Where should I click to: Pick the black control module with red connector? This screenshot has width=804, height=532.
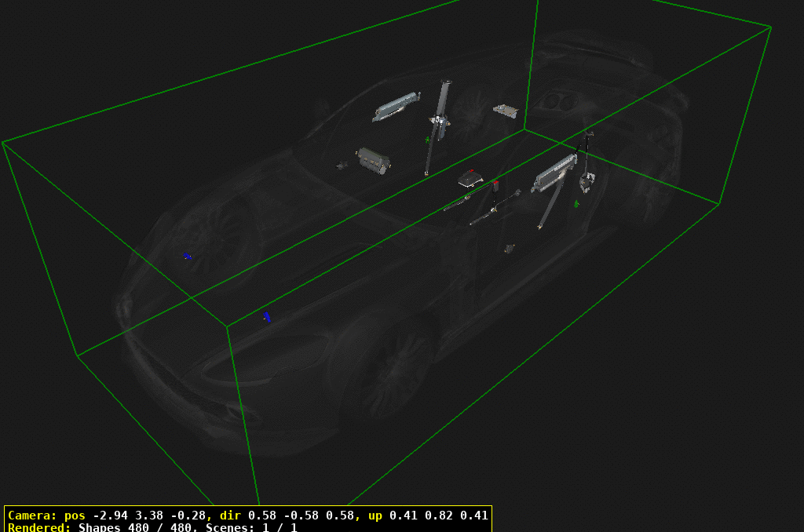470,180
